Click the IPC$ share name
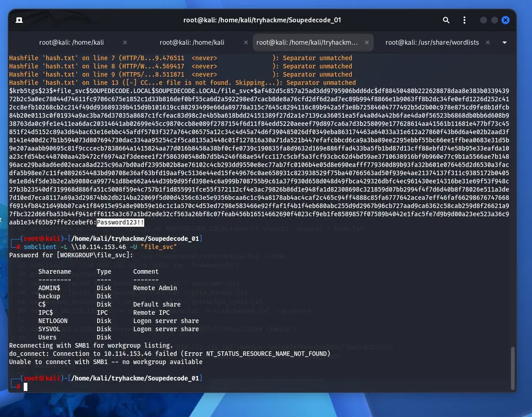The width and height of the screenshot is (532, 417). pos(46,313)
